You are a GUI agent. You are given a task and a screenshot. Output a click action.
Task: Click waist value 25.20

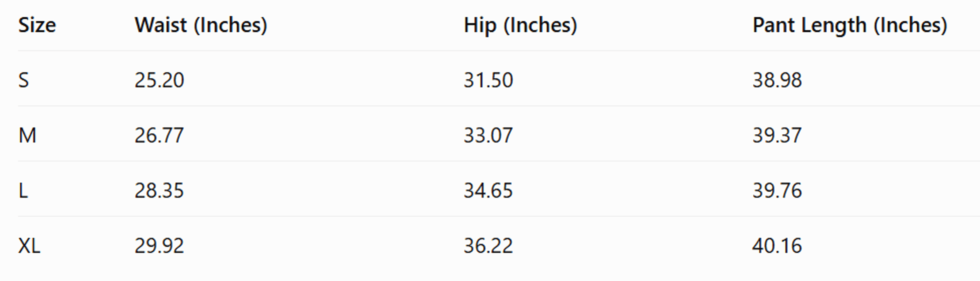point(160,80)
